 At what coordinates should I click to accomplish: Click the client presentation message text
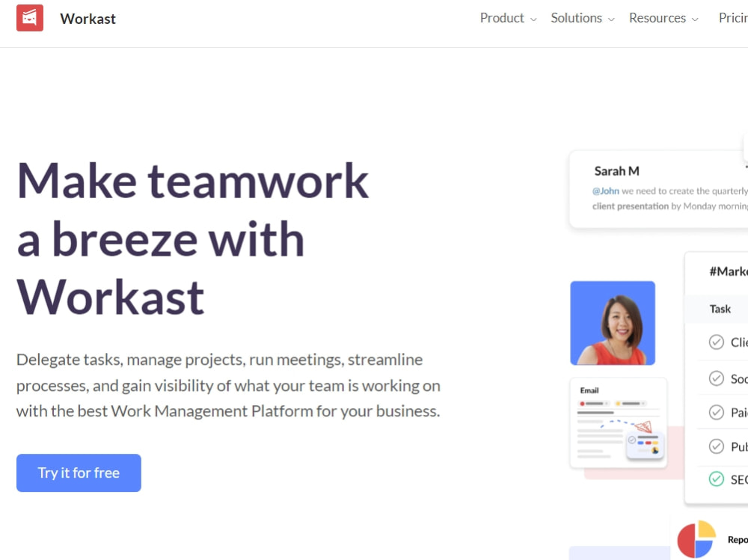pos(630,206)
